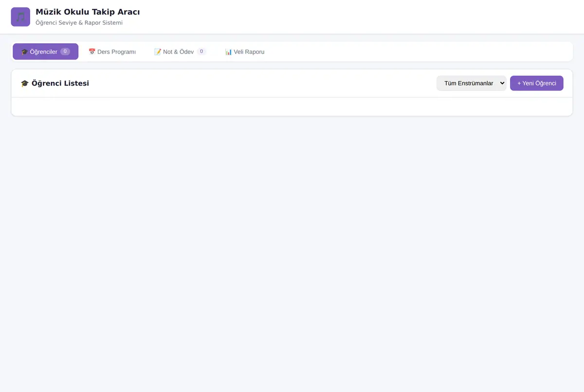The width and height of the screenshot is (584, 392).
Task: Show the Veli Raporu tab
Action: tap(245, 52)
